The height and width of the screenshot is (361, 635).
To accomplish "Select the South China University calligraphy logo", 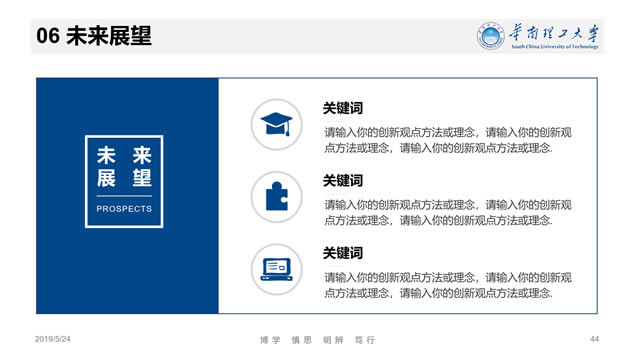I will tap(554, 36).
